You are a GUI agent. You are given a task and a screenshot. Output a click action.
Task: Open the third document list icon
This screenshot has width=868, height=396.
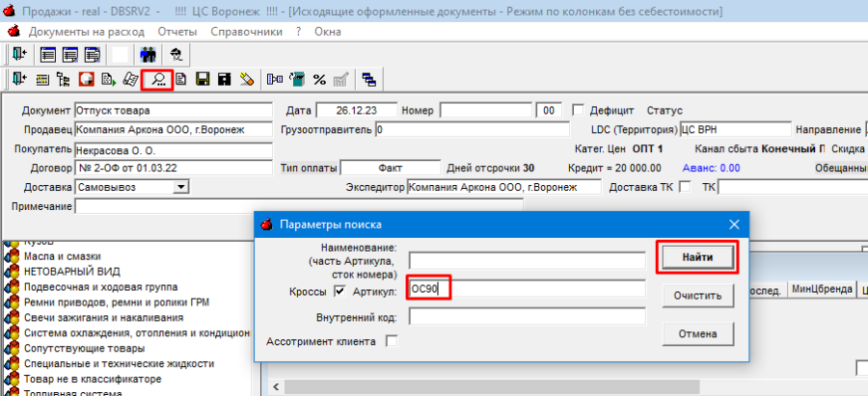tap(92, 54)
